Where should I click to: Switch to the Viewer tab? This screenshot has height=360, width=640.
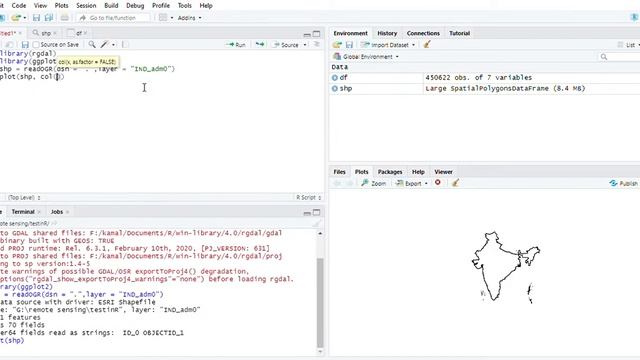[443, 172]
